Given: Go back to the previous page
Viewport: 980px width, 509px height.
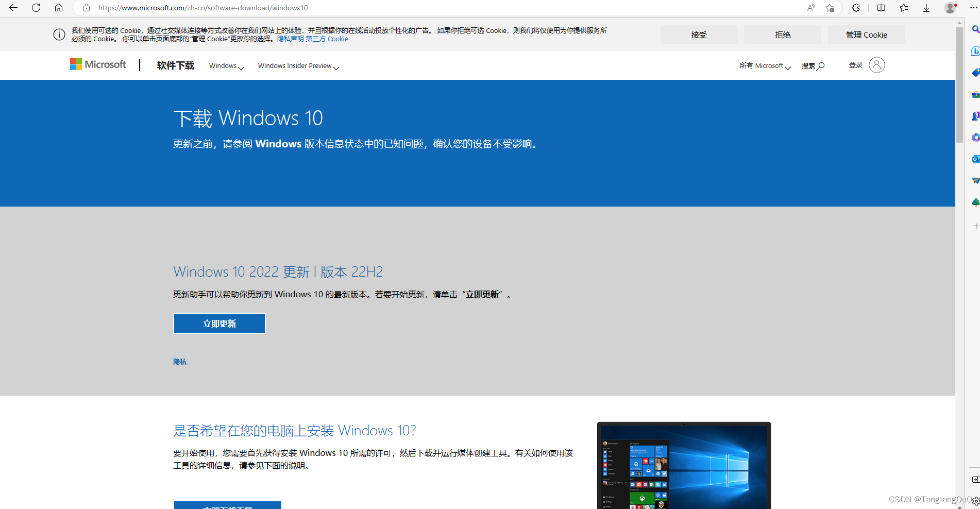Looking at the screenshot, I should tap(13, 8).
